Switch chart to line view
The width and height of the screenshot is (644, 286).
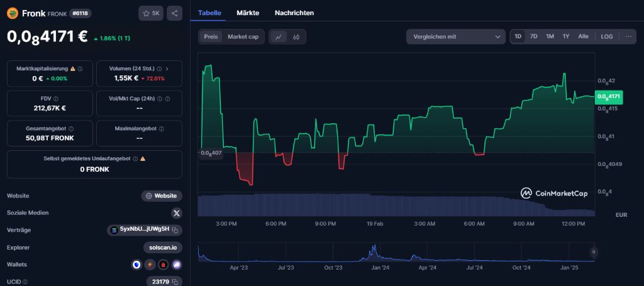(279, 37)
